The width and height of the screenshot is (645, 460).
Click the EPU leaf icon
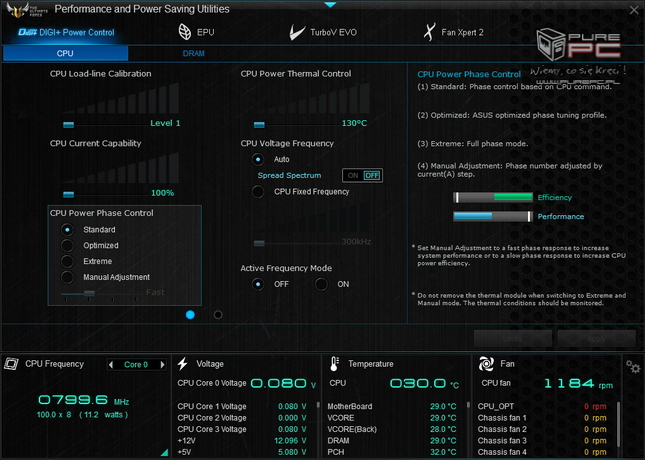pos(185,32)
